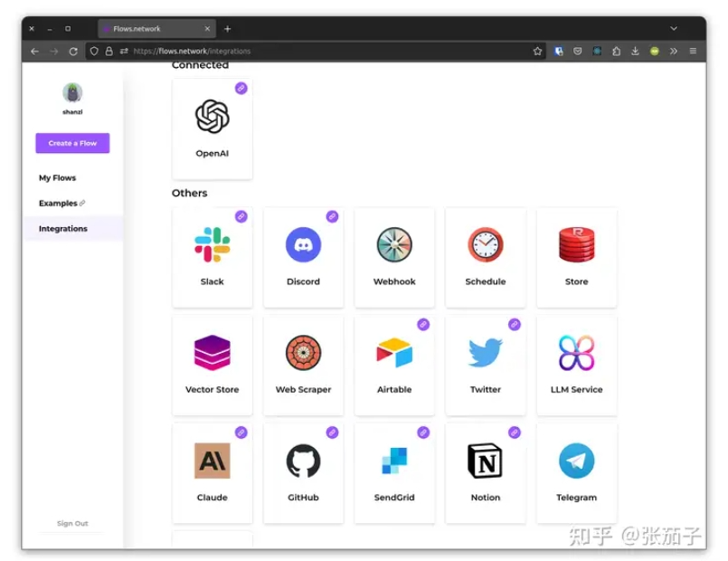Open the OpenAI integration card
Viewport: 728px width, 561px height.
(213, 128)
